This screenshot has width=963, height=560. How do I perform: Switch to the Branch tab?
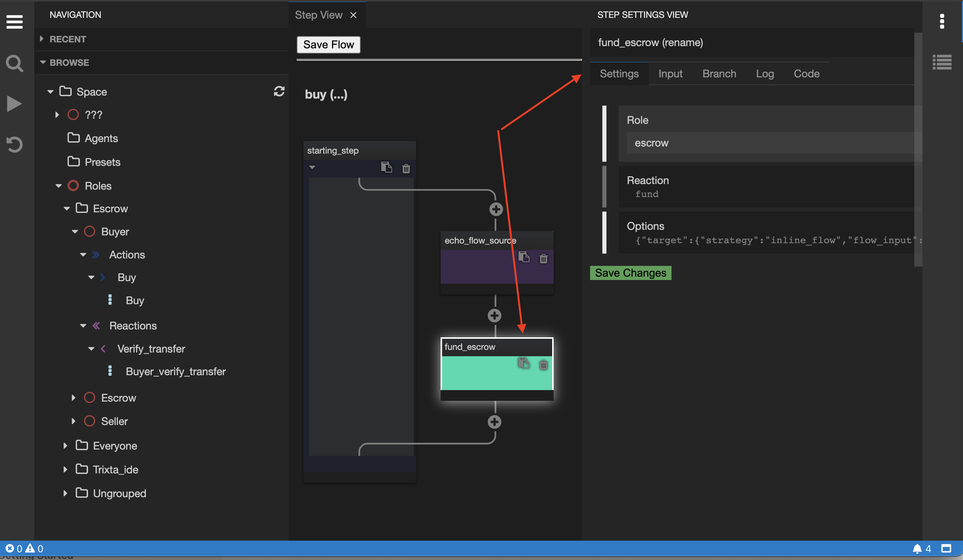[719, 74]
